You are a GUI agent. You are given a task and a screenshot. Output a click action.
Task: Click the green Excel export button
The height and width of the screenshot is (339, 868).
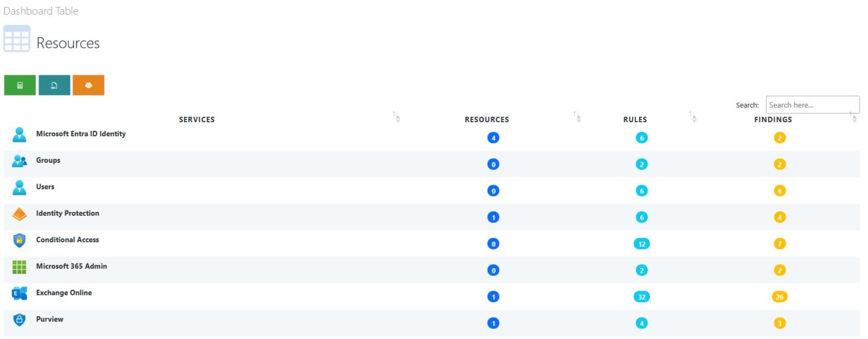[x=20, y=85]
